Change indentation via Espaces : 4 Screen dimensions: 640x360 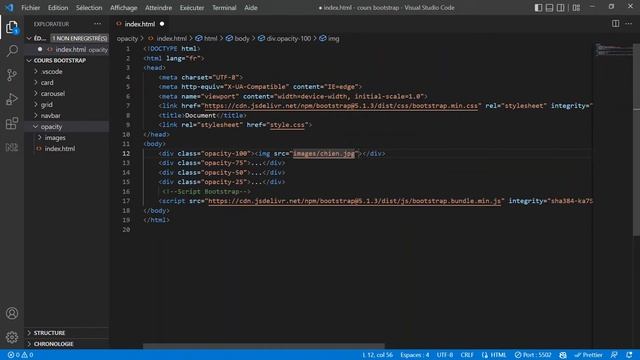click(x=415, y=355)
